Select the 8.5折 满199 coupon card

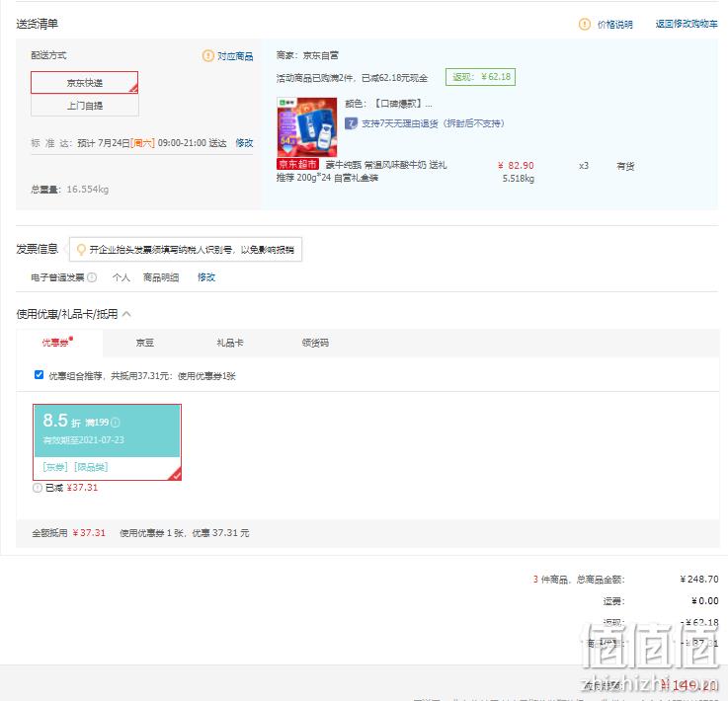[x=107, y=441]
